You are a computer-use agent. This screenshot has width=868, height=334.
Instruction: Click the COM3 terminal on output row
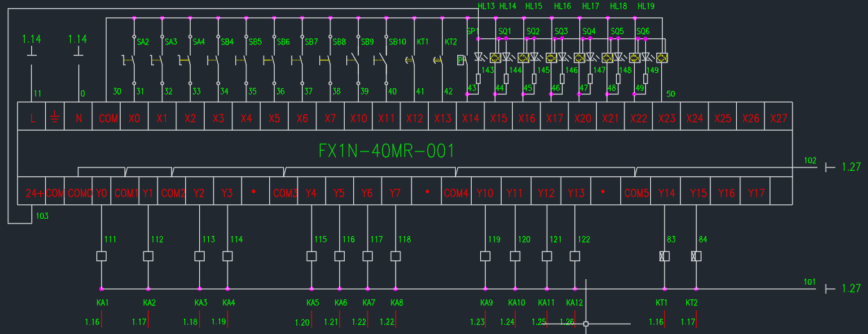pyautogui.click(x=284, y=192)
